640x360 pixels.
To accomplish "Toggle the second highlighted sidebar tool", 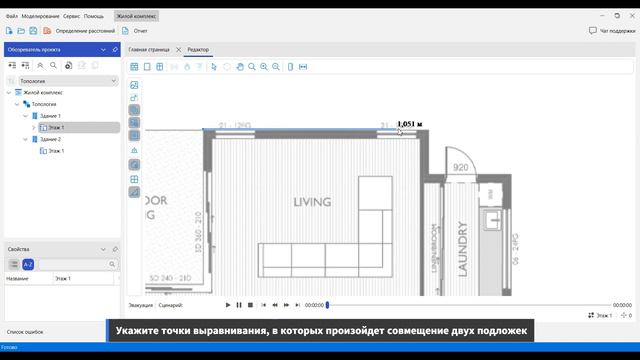I will coord(134,122).
